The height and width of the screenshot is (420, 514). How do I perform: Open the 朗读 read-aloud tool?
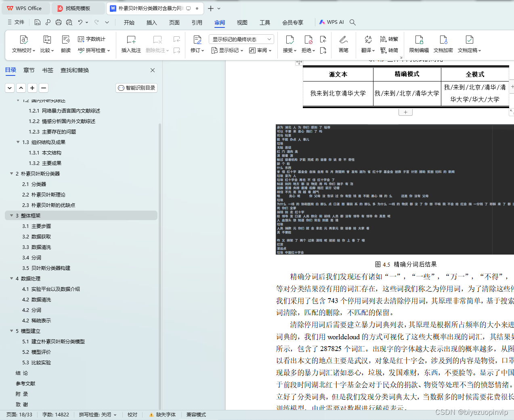pos(66,44)
